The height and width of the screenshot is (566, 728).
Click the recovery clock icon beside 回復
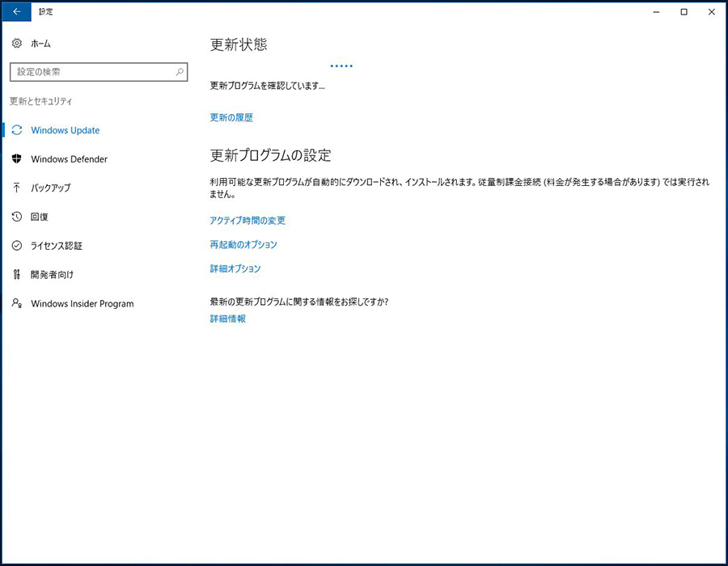(x=17, y=217)
